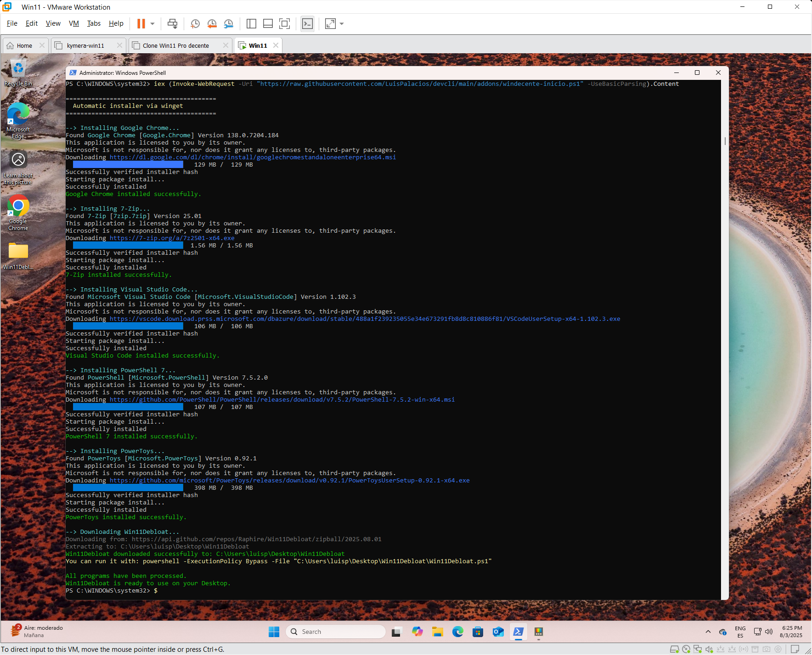812x655 pixels.
Task: Pause the virtual machine
Action: pos(141,23)
